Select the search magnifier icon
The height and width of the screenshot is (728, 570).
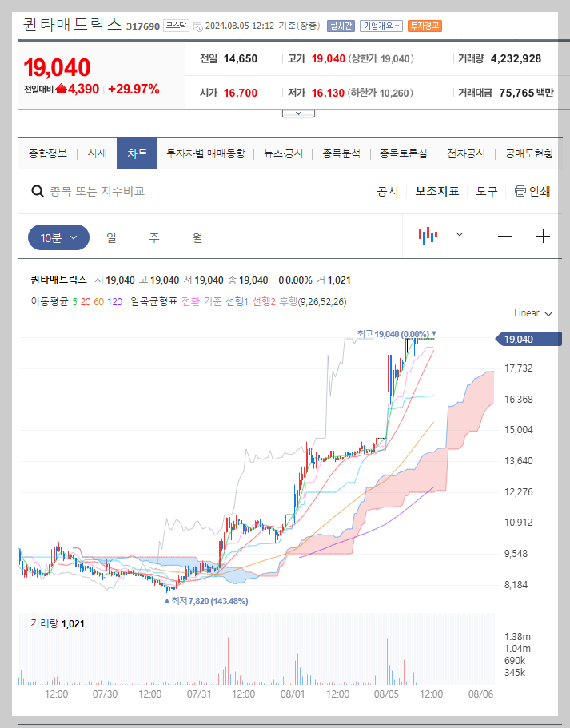[37, 191]
